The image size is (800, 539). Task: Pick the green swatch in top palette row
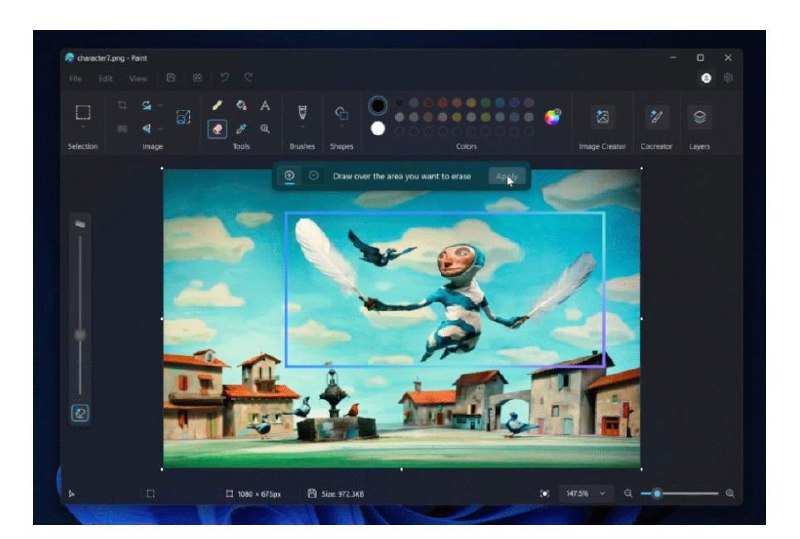coord(485,103)
